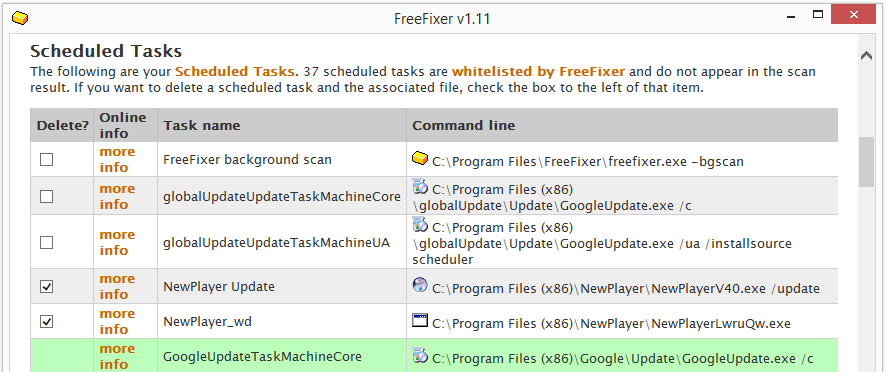887x372 pixels.
Task: Click the NewPlayerLwruQw.exe window icon
Action: pyautogui.click(x=420, y=321)
